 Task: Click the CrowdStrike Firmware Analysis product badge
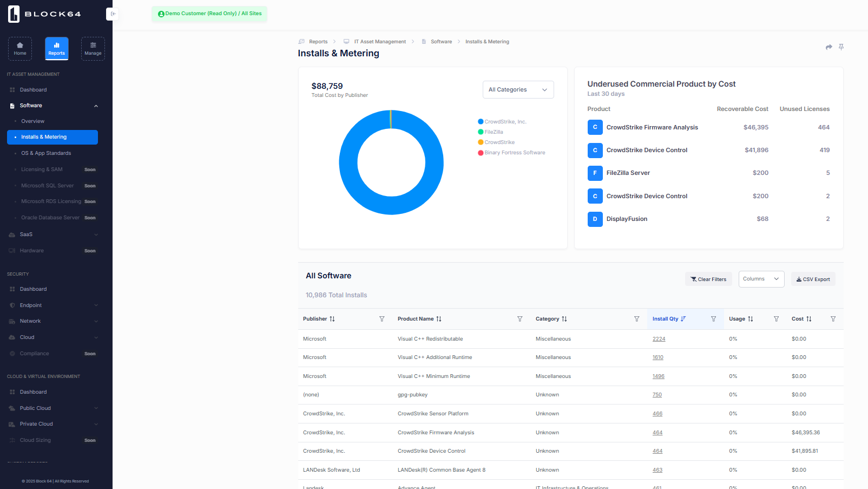tap(595, 127)
